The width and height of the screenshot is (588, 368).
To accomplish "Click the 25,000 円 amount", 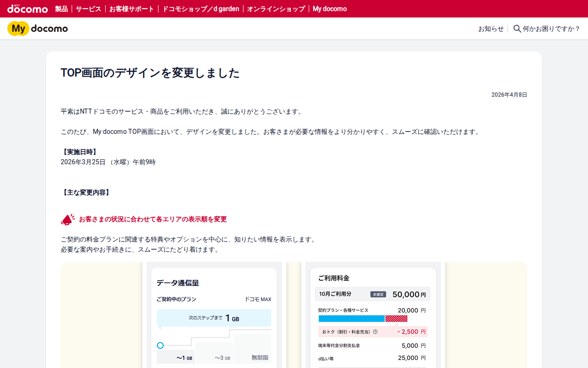I will pyautogui.click(x=412, y=358).
